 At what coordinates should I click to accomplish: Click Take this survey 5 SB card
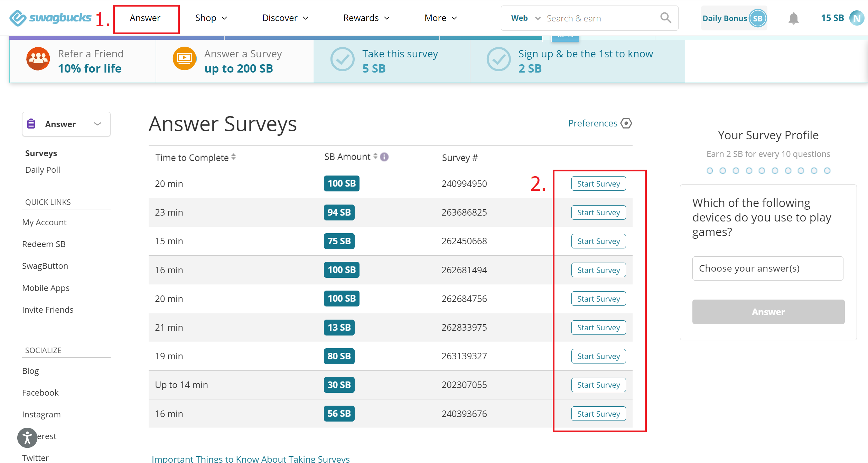[392, 61]
